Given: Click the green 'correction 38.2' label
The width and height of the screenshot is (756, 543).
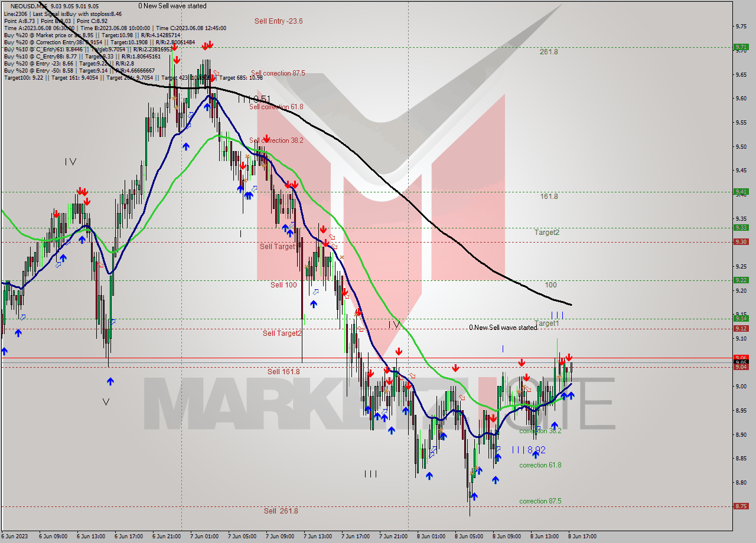Looking at the screenshot, I should [x=540, y=431].
